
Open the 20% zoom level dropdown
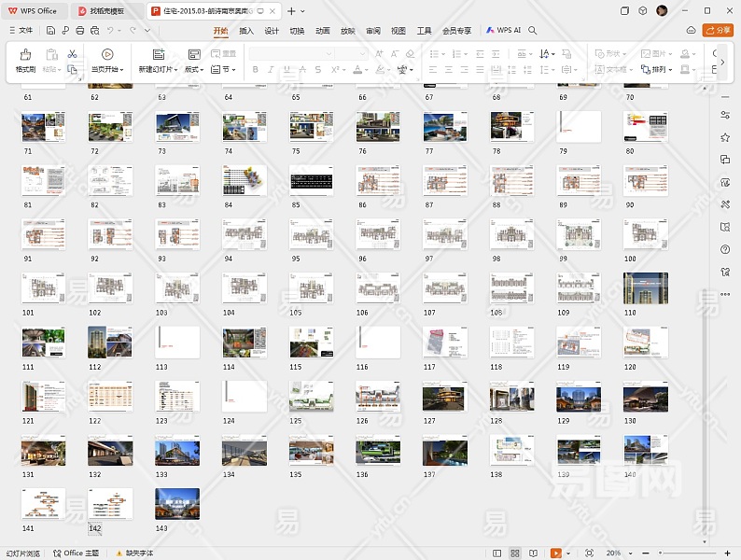tap(617, 553)
